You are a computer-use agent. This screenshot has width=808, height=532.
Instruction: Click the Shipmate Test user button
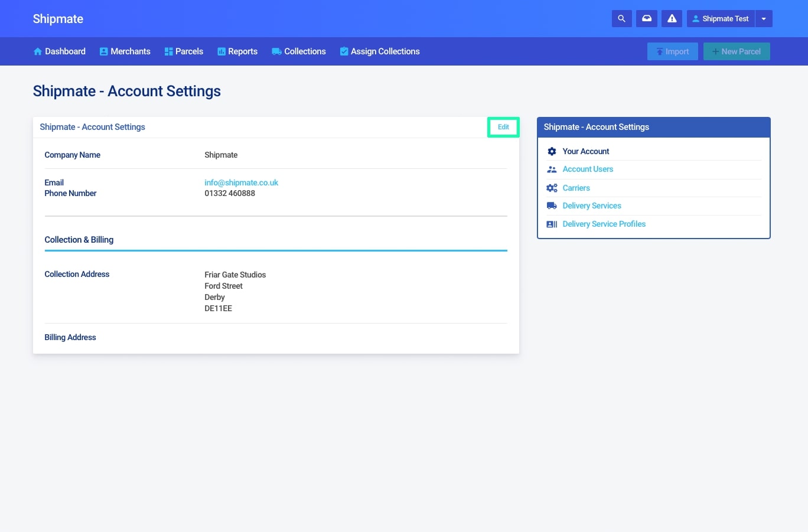point(721,19)
